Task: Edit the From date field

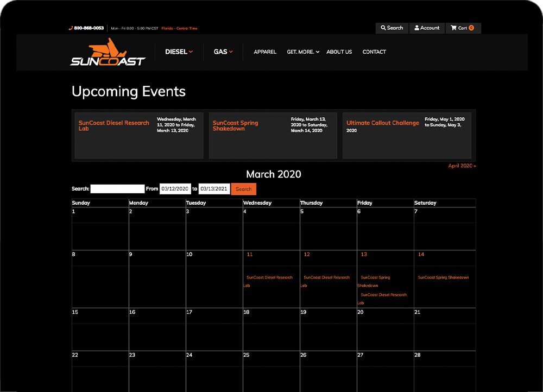Action: tap(174, 189)
